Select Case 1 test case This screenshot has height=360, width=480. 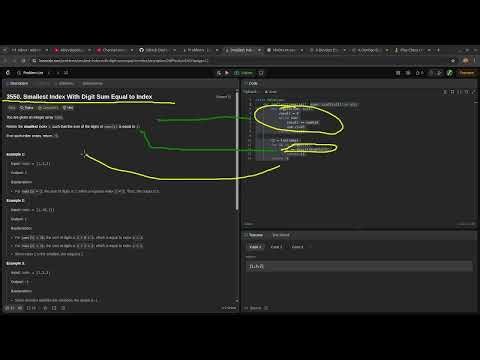pos(255,247)
